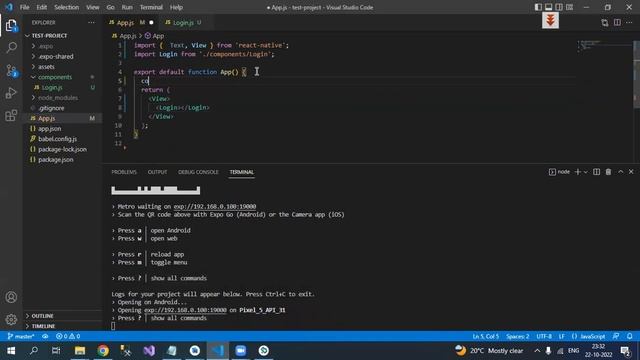Screen dimensions: 640x360
Task: Expand the assets folder
Action: pyautogui.click(x=33, y=67)
